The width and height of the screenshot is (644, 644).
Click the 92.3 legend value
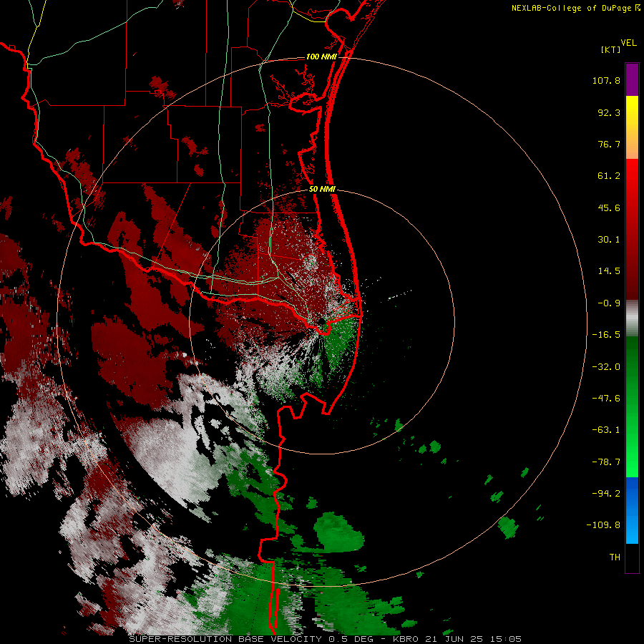(609, 112)
